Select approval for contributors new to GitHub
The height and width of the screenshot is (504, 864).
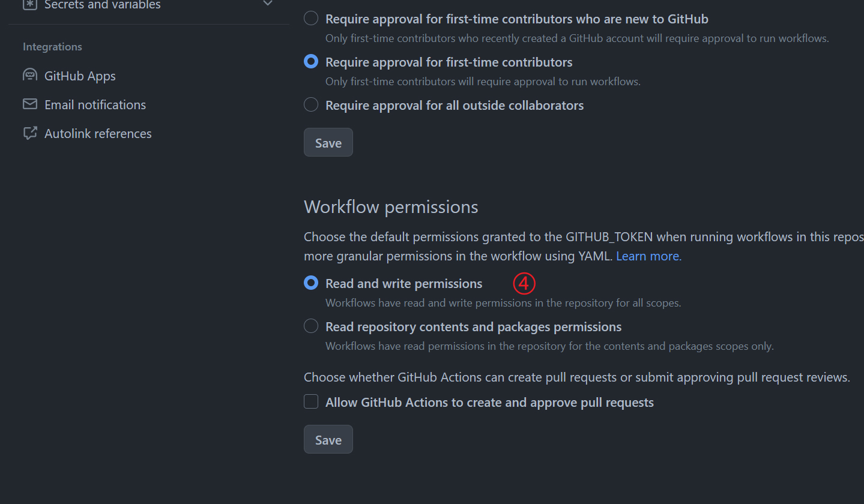point(310,18)
